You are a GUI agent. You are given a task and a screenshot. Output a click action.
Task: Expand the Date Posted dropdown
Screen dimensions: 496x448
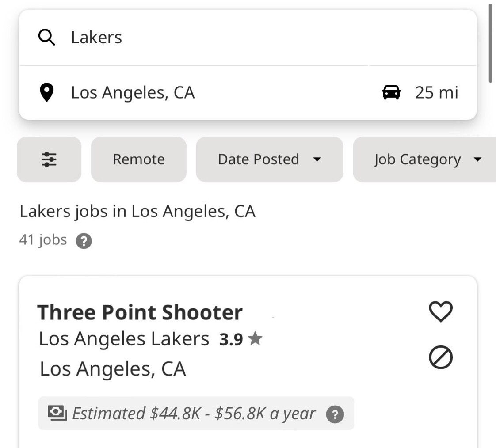coord(270,159)
